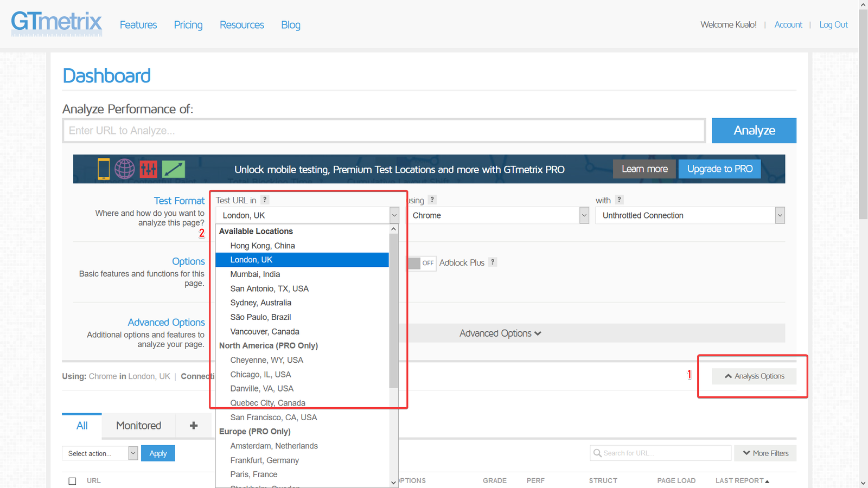Click Learn more on the PRO banner
Viewport: 868px width, 488px height.
644,169
